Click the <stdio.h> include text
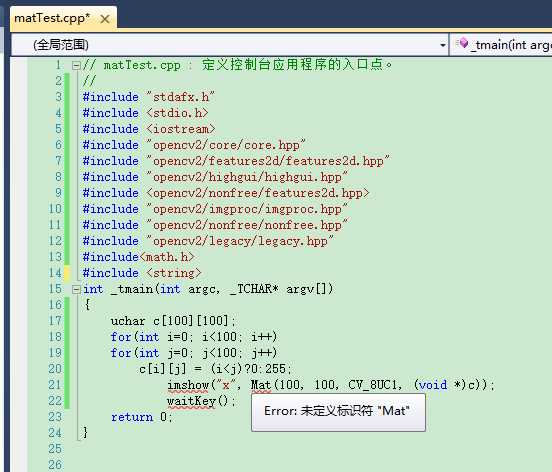The image size is (552, 472). [177, 113]
